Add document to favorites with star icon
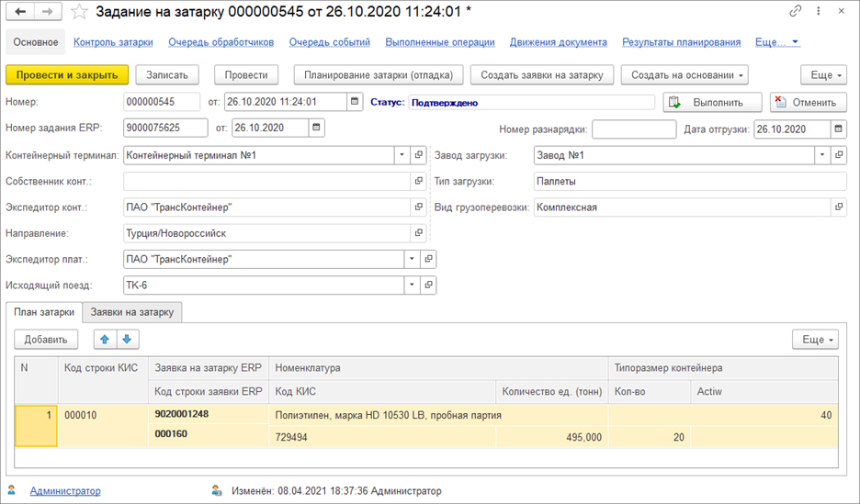The width and height of the screenshot is (860, 504). pyautogui.click(x=80, y=12)
